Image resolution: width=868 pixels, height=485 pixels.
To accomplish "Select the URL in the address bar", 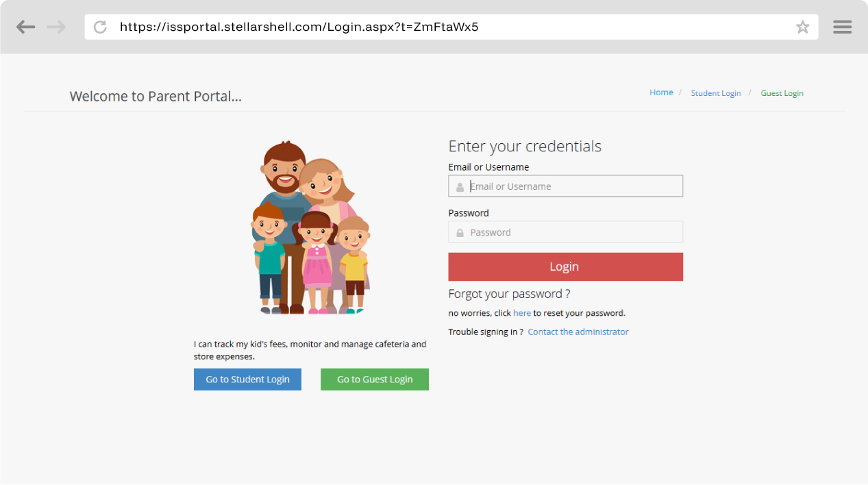I will tap(299, 27).
